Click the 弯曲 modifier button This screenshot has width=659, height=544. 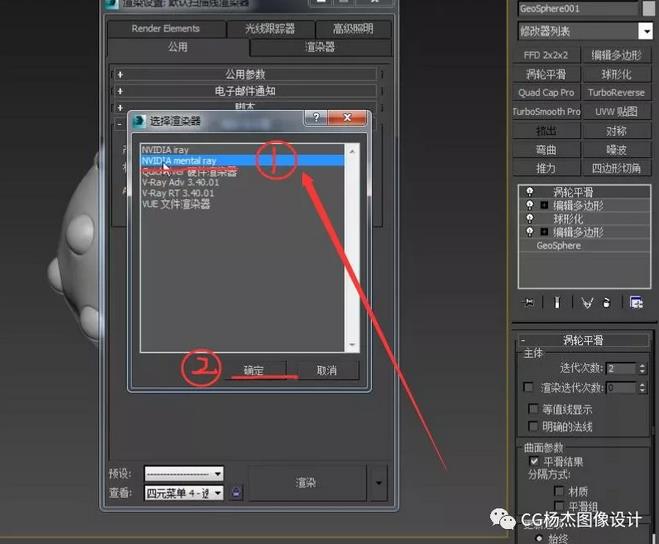546,150
